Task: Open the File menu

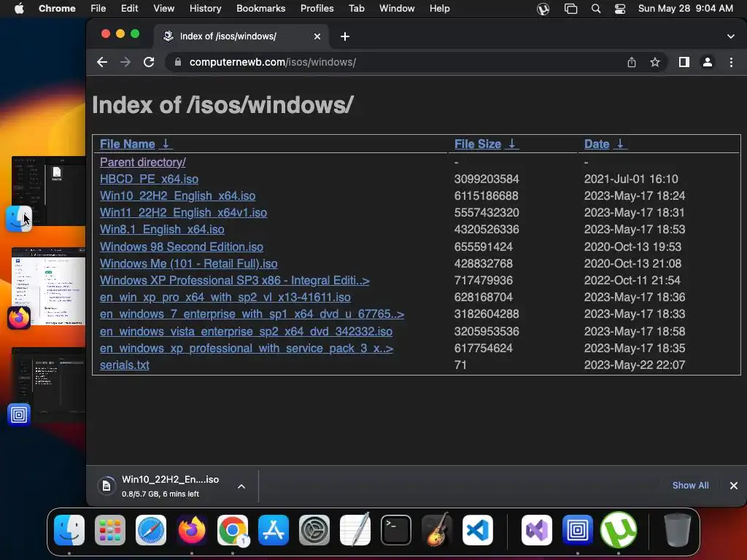Action: click(x=98, y=9)
